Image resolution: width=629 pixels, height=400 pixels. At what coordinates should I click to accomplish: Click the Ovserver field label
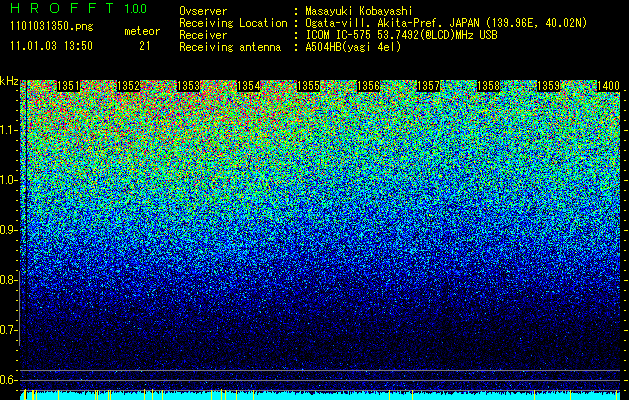pyautogui.click(x=203, y=12)
